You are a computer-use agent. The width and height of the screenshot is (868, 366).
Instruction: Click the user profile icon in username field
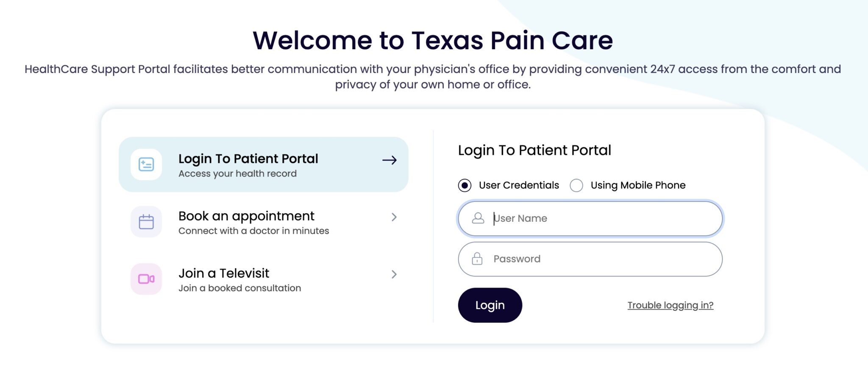coord(478,218)
